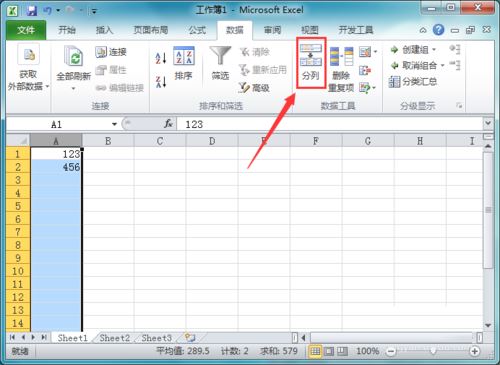Click the Select All corner button

point(18,141)
